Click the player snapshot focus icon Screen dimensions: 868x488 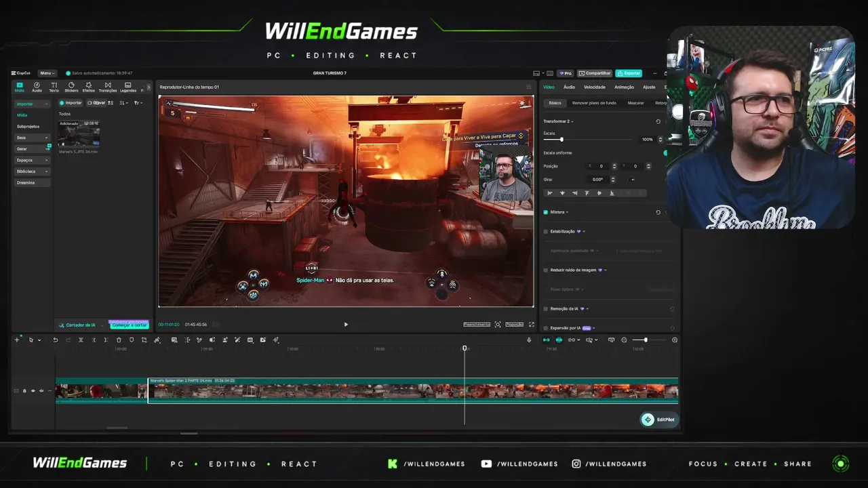(498, 325)
